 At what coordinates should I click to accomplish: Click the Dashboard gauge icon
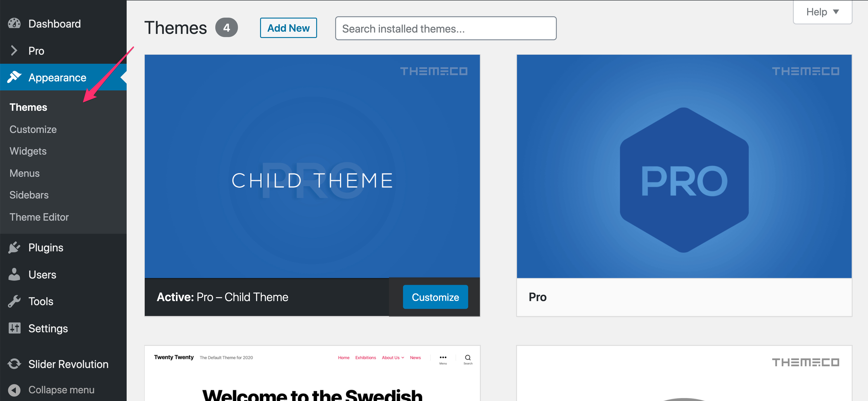click(14, 24)
